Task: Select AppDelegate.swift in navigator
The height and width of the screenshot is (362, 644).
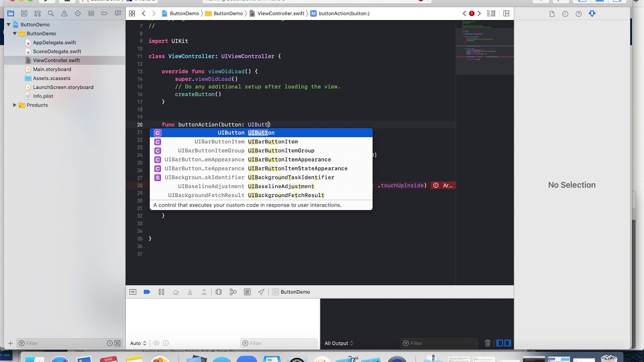Action: (x=54, y=43)
